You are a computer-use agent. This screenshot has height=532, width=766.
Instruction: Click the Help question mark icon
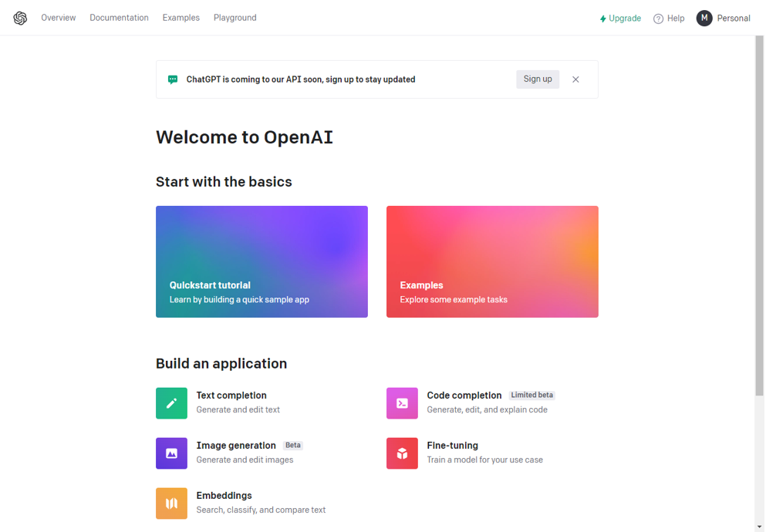tap(658, 19)
